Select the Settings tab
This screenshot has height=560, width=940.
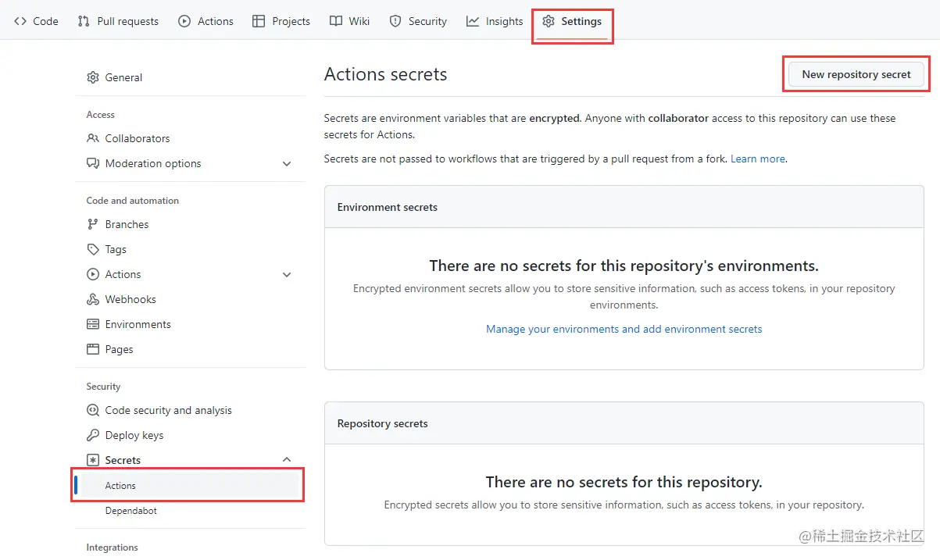pos(573,21)
